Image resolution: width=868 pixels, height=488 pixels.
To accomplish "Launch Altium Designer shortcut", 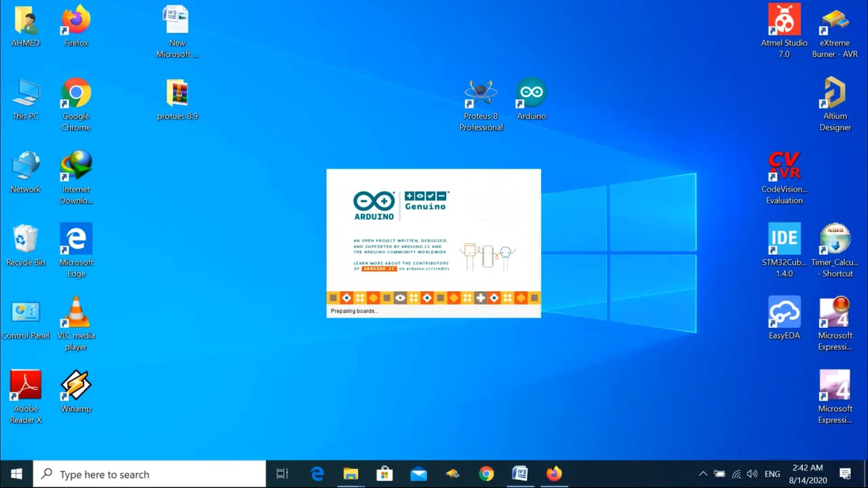I will click(x=835, y=106).
